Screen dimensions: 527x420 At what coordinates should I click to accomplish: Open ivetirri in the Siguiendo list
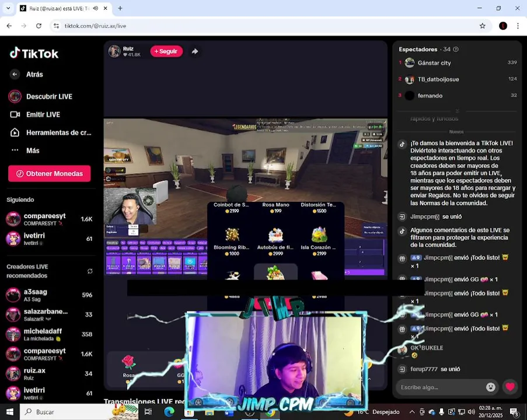(x=50, y=239)
